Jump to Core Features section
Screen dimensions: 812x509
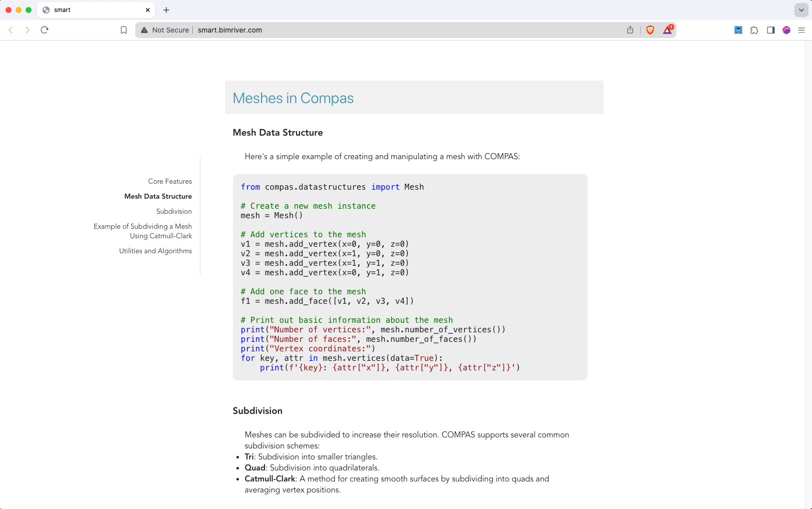pyautogui.click(x=170, y=181)
